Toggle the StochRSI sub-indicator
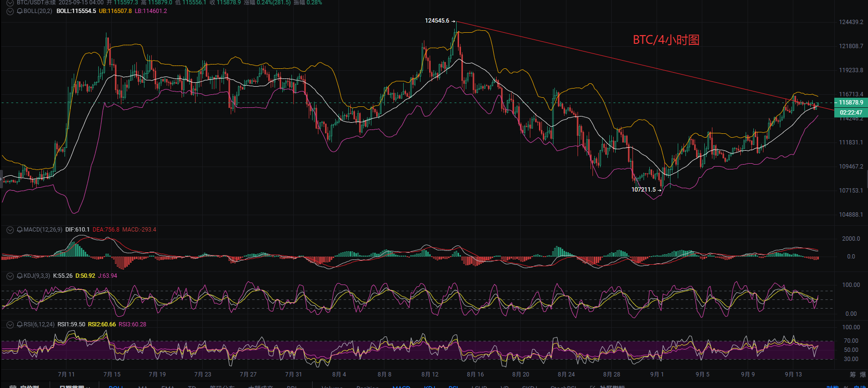Screen dimensions: 868x388 pyautogui.click(x=563, y=387)
